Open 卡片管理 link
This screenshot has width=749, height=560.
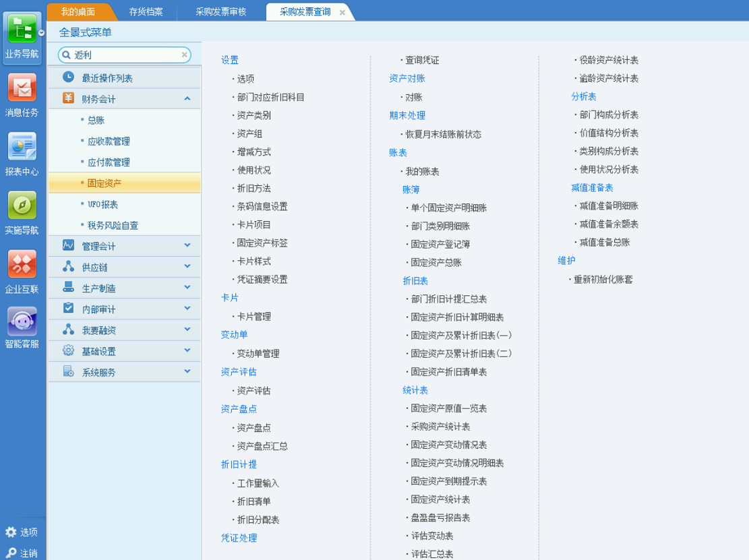coord(253,317)
